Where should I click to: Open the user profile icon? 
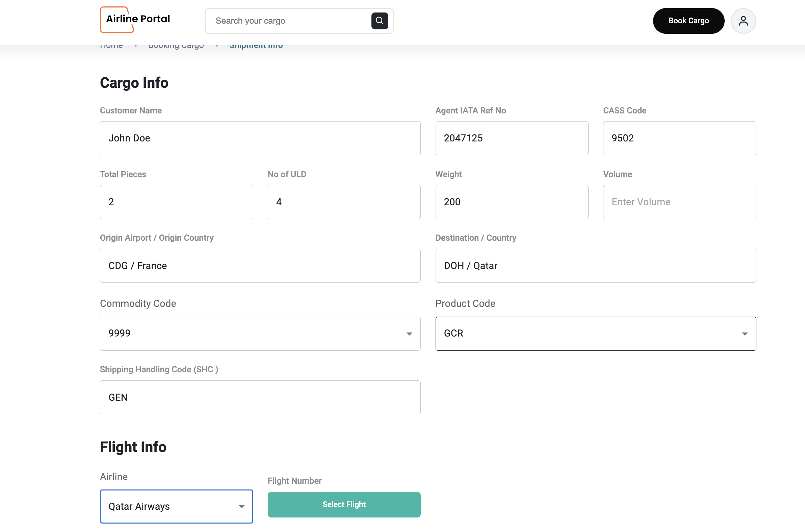(x=743, y=21)
